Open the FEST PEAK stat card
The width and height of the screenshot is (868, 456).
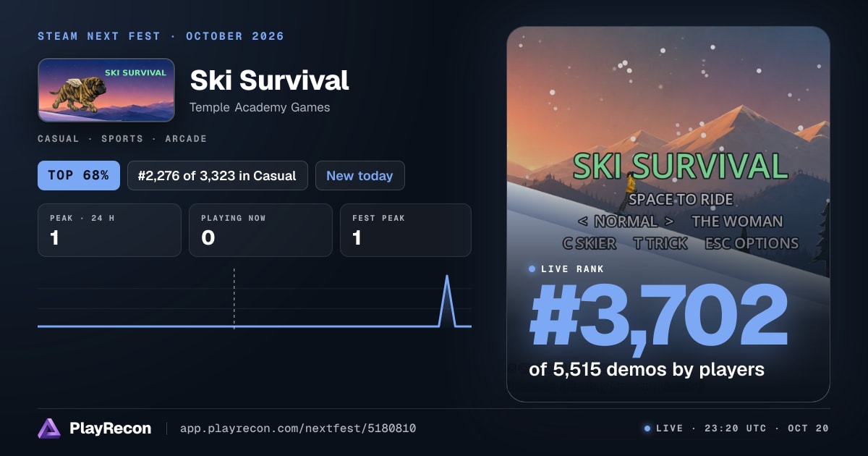(406, 230)
